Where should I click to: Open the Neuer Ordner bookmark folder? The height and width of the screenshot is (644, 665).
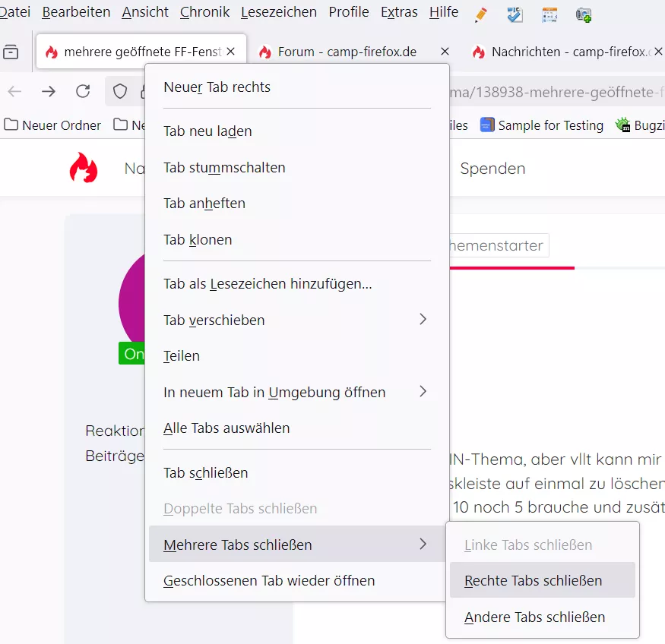click(x=52, y=125)
